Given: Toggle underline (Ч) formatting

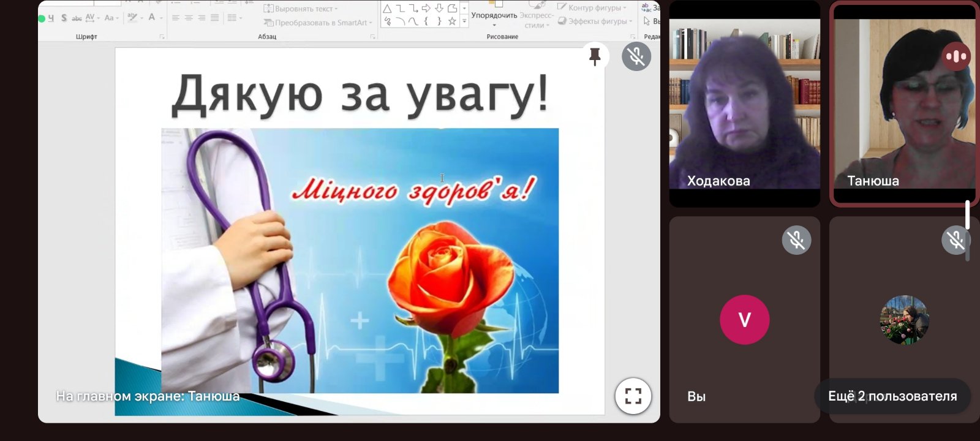Looking at the screenshot, I should (51, 18).
